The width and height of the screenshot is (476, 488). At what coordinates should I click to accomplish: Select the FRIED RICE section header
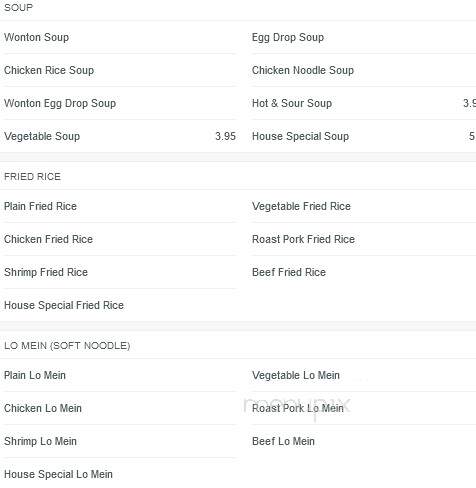(x=32, y=177)
